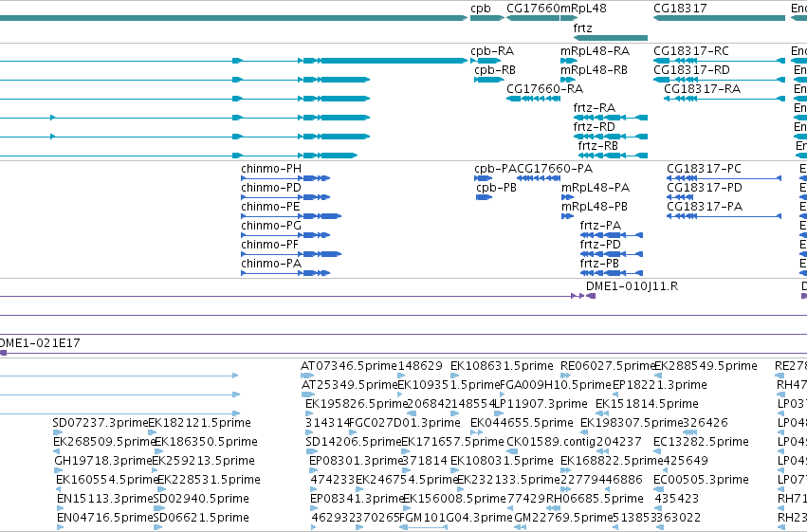Select the cpb-PB protein feature
The height and width of the screenshot is (532, 807).
tap(485, 197)
